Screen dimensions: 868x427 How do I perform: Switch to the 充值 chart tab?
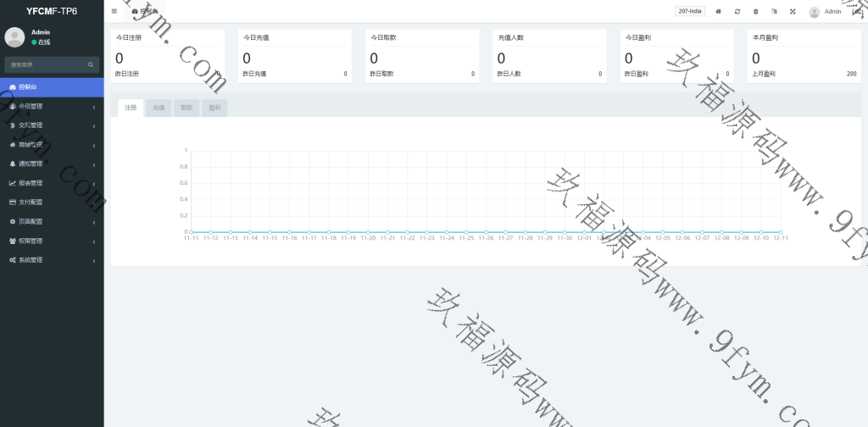tap(159, 108)
